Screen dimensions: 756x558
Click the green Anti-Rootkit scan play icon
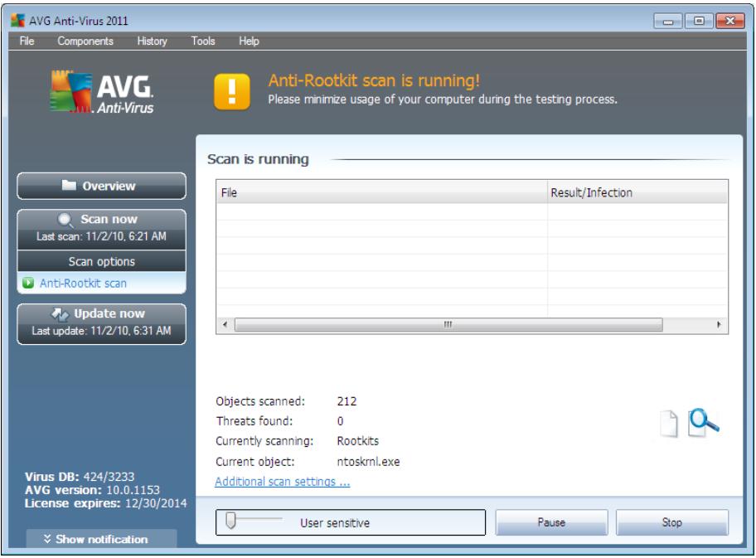(x=28, y=283)
